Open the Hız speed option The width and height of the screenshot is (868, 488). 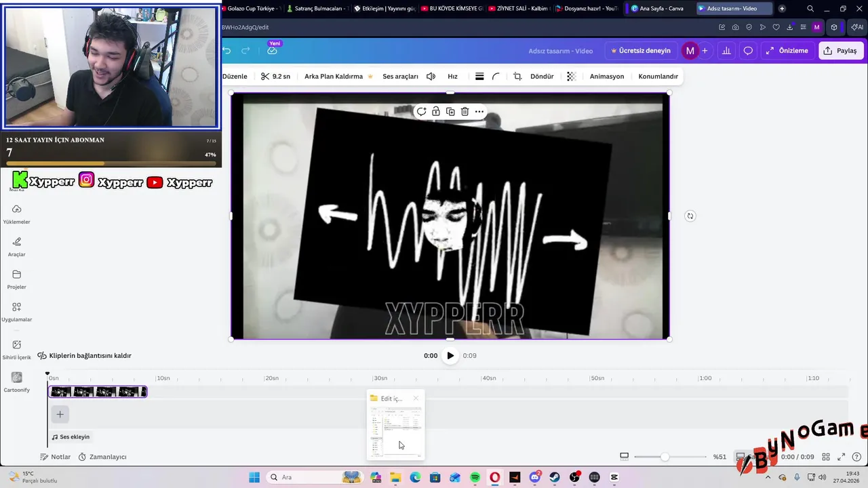pyautogui.click(x=452, y=77)
